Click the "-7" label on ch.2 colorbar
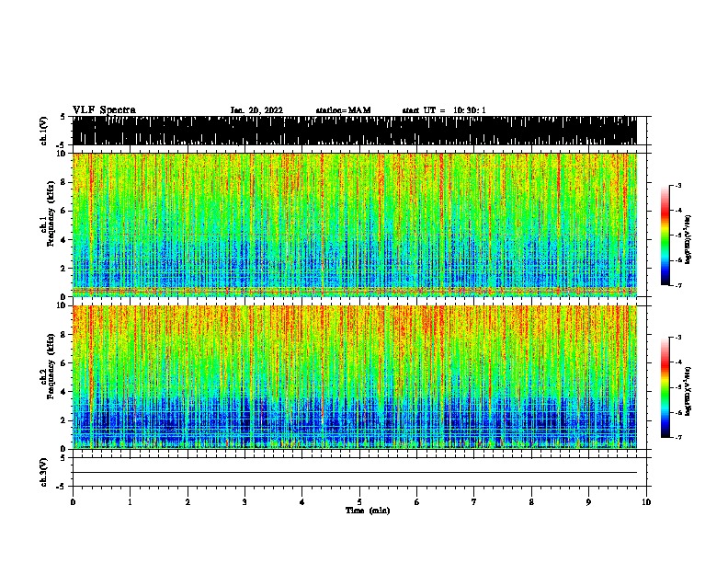 678,437
